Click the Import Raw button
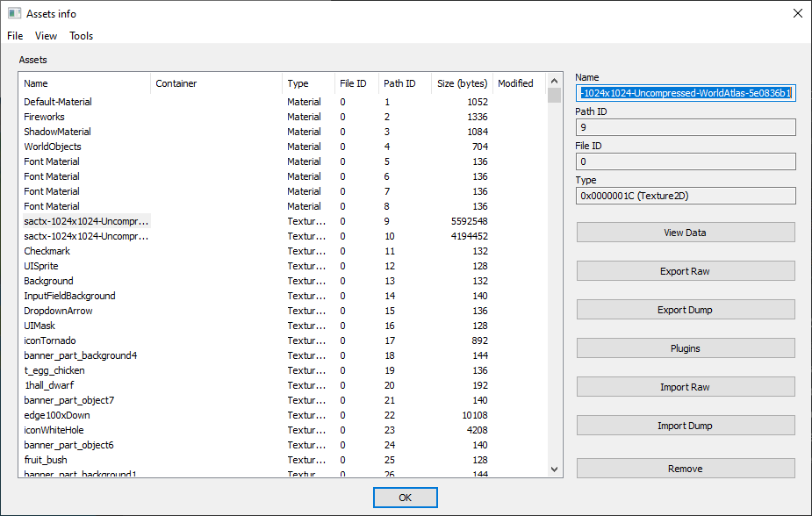812x516 pixels. click(x=685, y=387)
